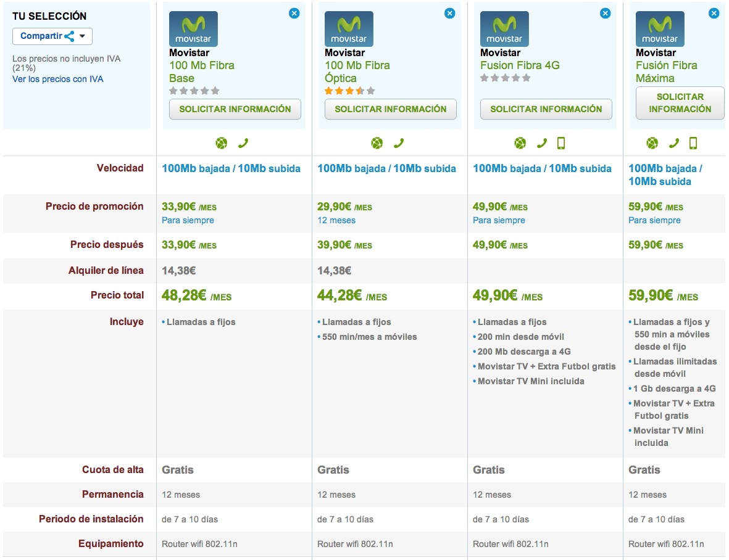
Task: Click '200 min desde móvil' feature
Action: click(x=521, y=337)
